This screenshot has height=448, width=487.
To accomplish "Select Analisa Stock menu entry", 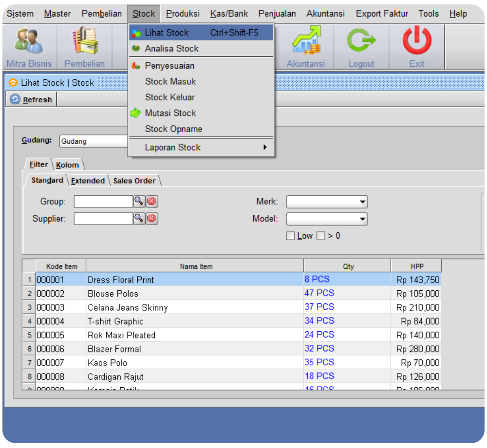I will coord(201,48).
